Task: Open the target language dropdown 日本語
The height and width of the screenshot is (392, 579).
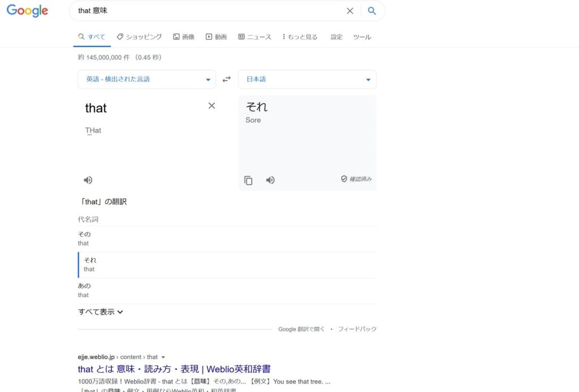Action: click(x=307, y=79)
